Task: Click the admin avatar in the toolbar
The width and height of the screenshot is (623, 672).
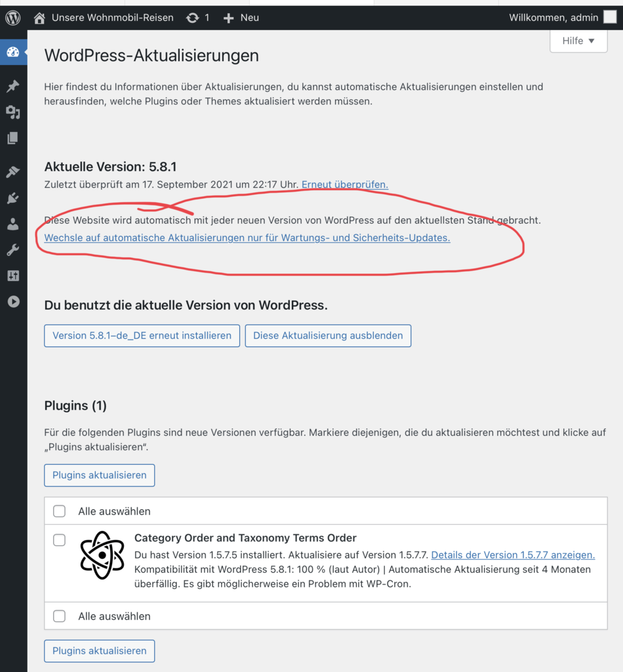Action: coord(610,17)
